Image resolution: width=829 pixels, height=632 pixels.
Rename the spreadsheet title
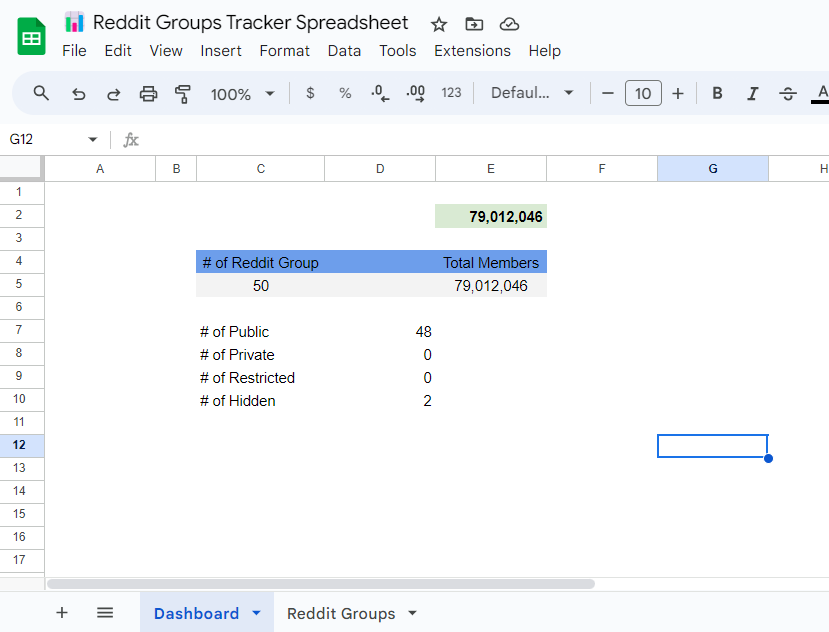point(250,23)
